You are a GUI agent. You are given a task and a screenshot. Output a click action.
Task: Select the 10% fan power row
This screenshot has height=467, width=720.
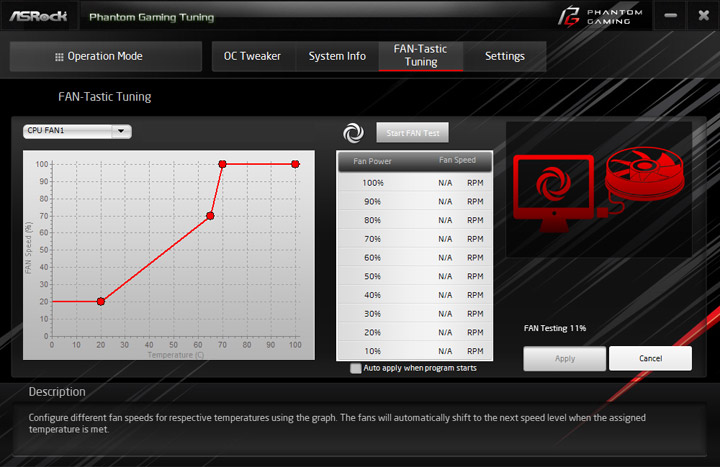point(415,351)
